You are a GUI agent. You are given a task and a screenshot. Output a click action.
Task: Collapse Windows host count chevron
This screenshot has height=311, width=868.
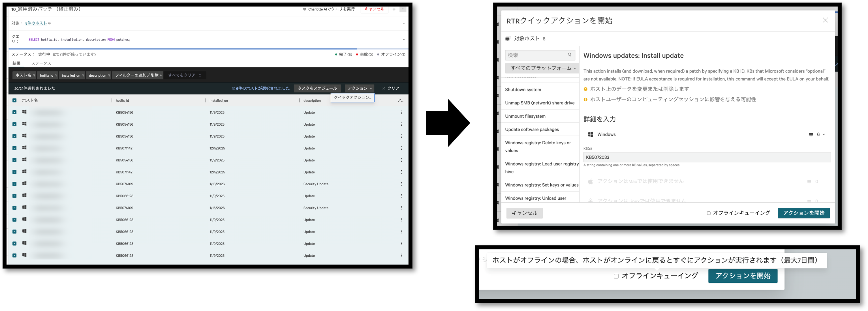824,134
